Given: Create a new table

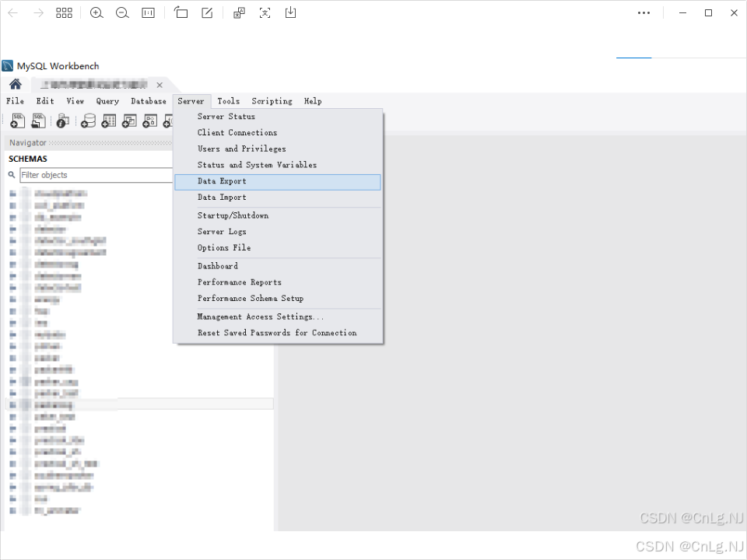Looking at the screenshot, I should tap(108, 121).
